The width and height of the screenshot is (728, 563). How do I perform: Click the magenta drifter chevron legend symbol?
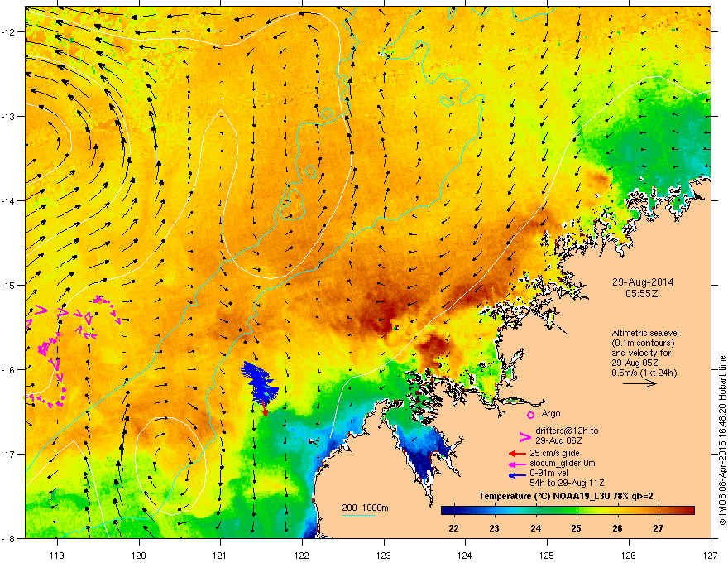pyautogui.click(x=524, y=436)
